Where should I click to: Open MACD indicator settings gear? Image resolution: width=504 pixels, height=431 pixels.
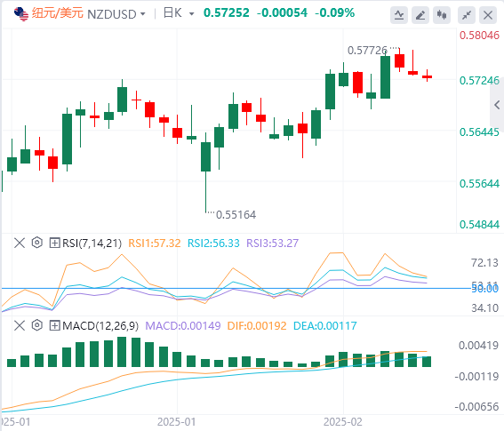[x=37, y=325]
